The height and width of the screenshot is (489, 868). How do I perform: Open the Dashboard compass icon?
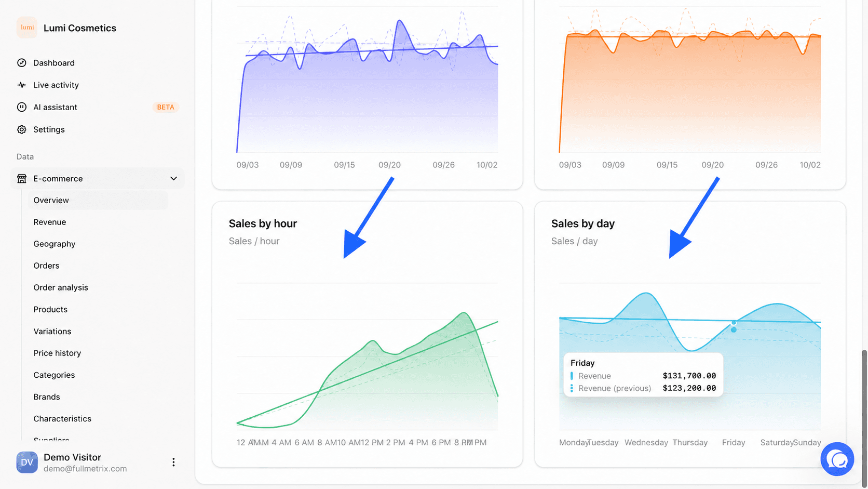coord(22,63)
